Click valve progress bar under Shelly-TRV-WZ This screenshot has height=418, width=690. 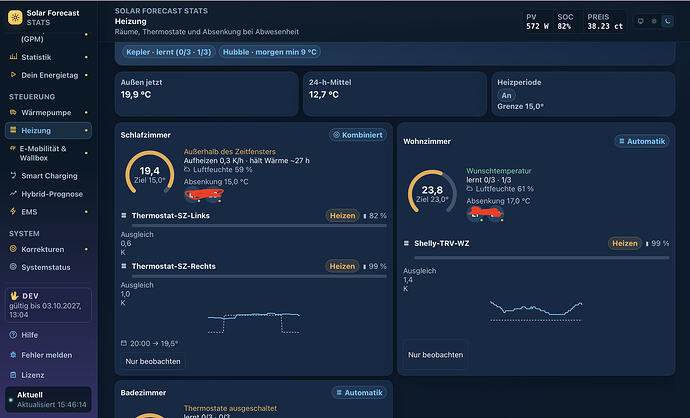[x=542, y=258]
